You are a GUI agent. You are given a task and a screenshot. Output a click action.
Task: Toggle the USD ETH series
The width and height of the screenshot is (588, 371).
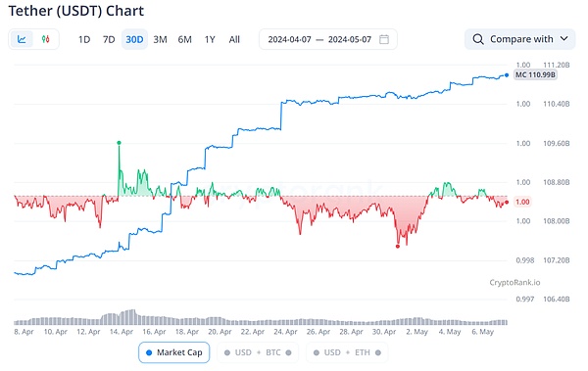coord(347,352)
